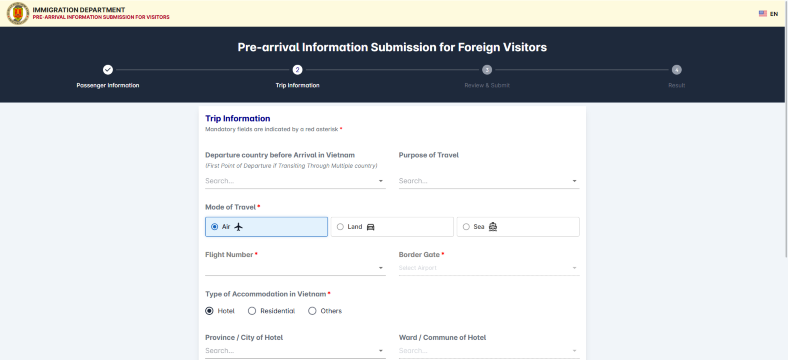Click the ship icon in Sea option
Screen dimensions: 788x360
tap(493, 227)
